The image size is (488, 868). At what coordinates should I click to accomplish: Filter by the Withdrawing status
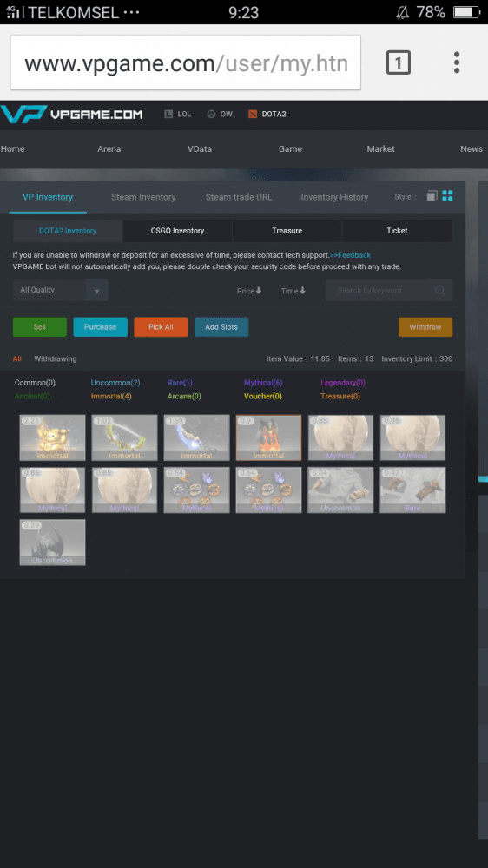pos(56,358)
